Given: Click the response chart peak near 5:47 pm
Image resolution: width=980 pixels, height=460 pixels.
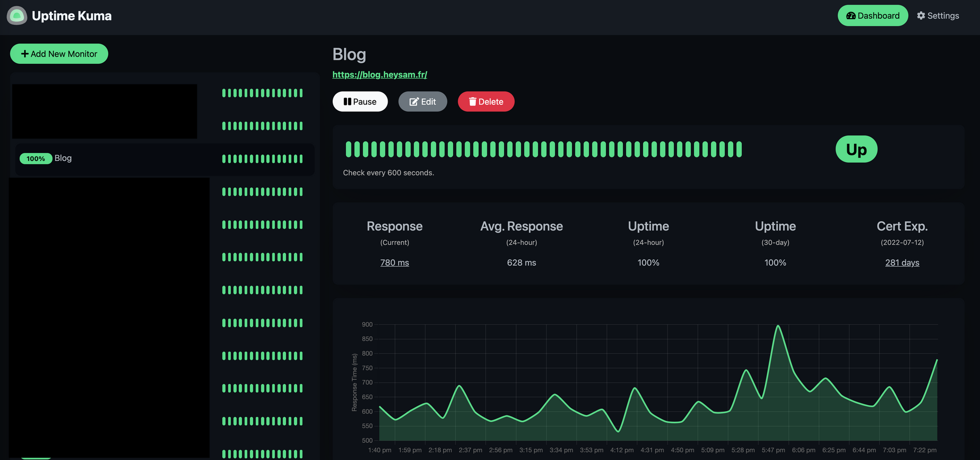Looking at the screenshot, I should (778, 326).
